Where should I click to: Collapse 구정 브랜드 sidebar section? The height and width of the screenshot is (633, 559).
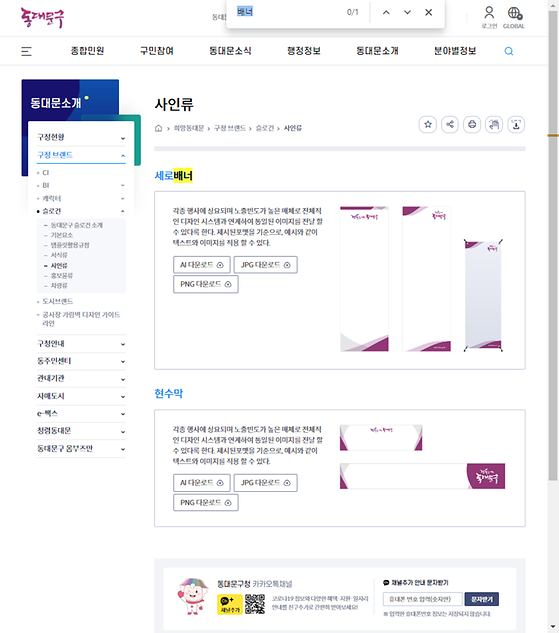click(81, 155)
